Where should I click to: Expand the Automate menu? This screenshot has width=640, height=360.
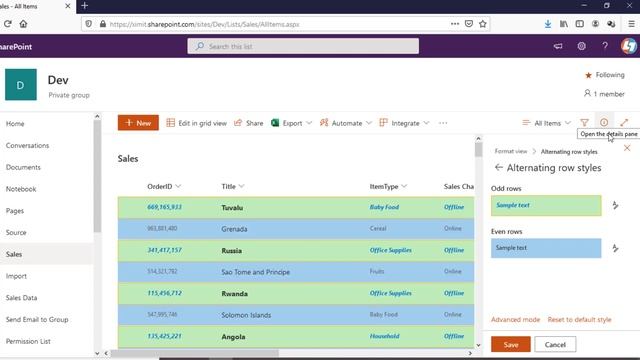346,123
